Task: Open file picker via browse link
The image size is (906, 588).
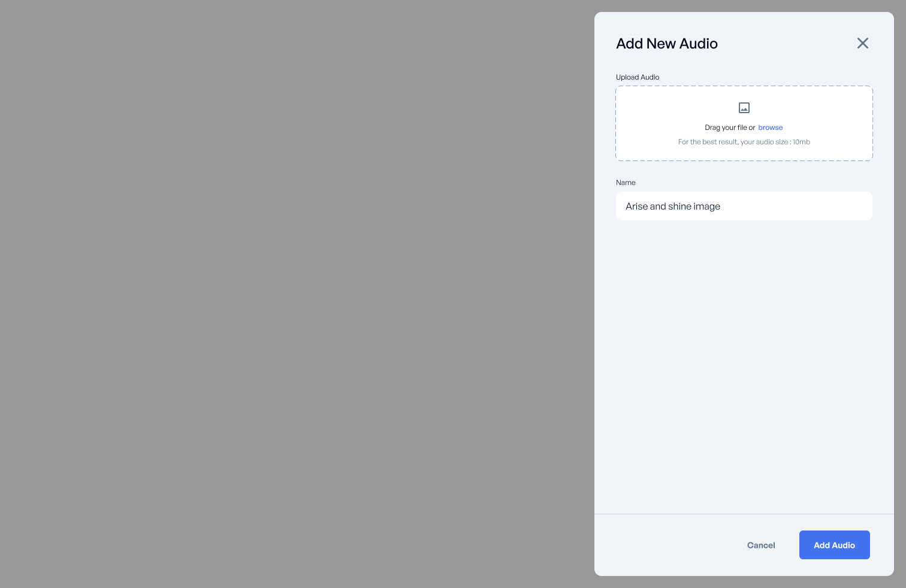Action: click(x=771, y=128)
